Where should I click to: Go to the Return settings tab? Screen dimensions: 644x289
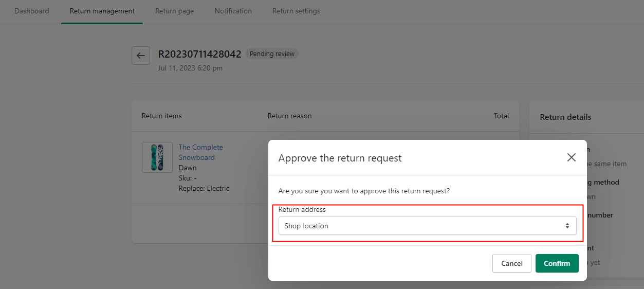pos(296,11)
